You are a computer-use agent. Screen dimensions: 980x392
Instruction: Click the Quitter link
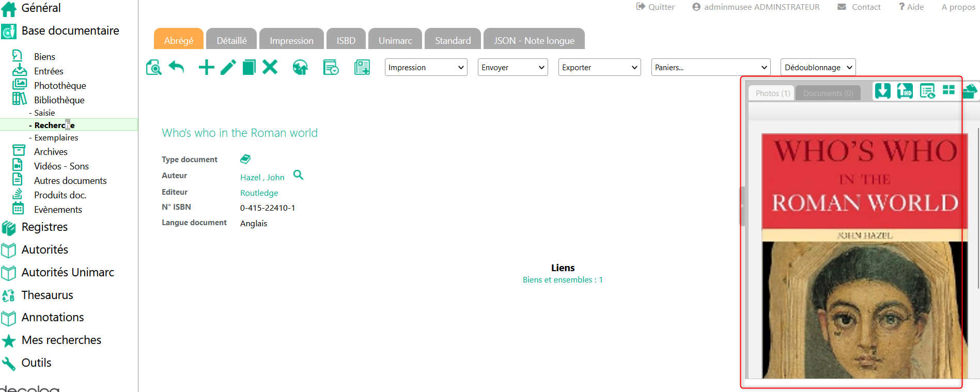pos(656,7)
